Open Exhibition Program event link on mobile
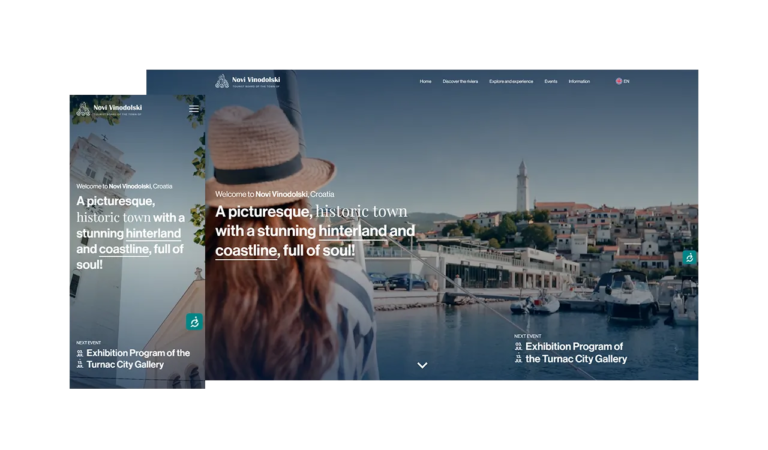The width and height of the screenshot is (768, 450). point(137,358)
